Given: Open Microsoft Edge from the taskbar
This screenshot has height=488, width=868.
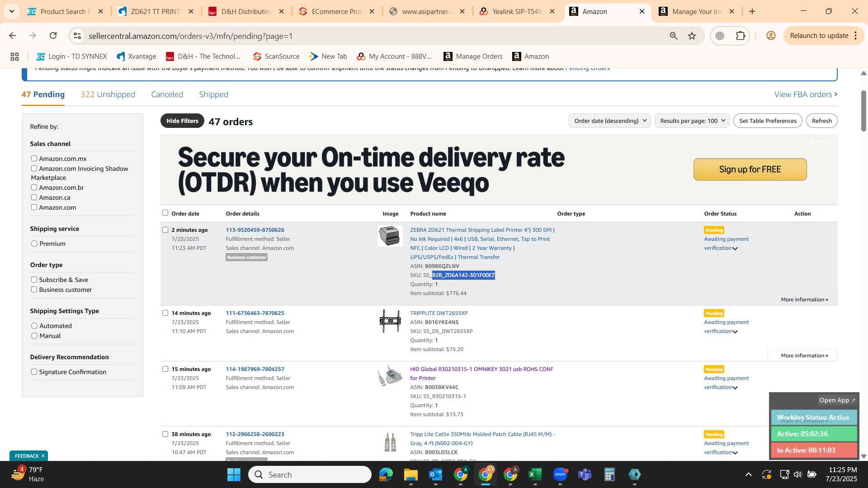Looking at the screenshot, I should point(386,474).
